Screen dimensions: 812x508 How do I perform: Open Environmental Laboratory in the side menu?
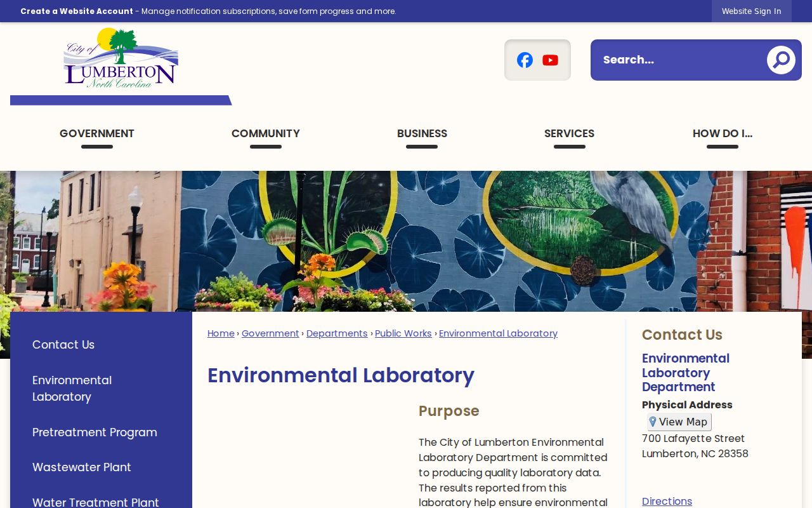click(x=72, y=389)
